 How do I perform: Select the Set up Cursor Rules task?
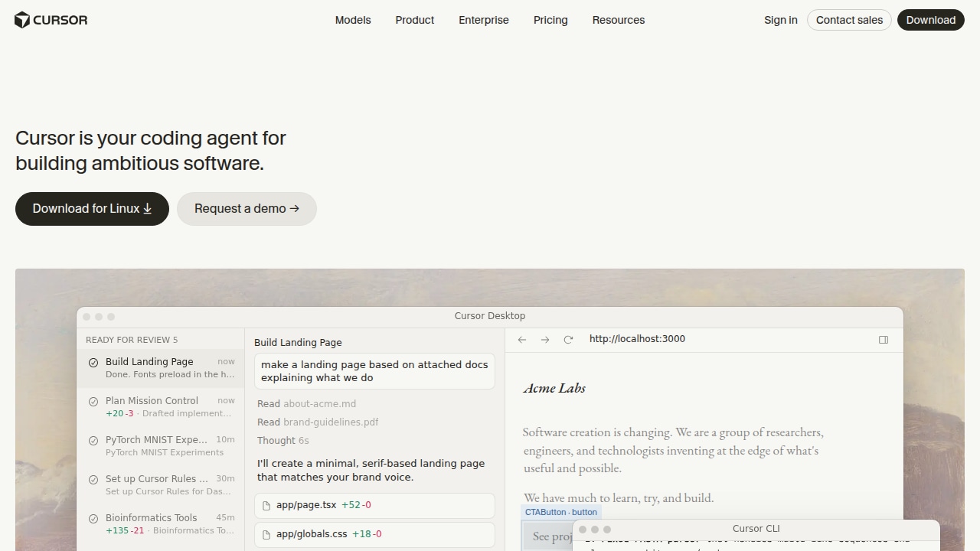(161, 485)
